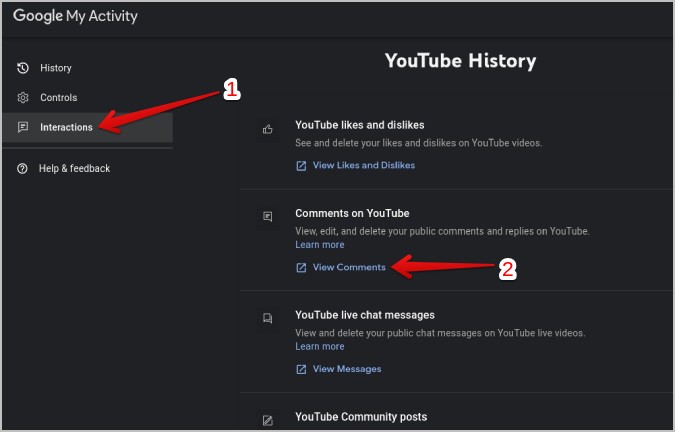The width and height of the screenshot is (675, 432).
Task: Click the Comments on YouTube title
Action: click(352, 213)
